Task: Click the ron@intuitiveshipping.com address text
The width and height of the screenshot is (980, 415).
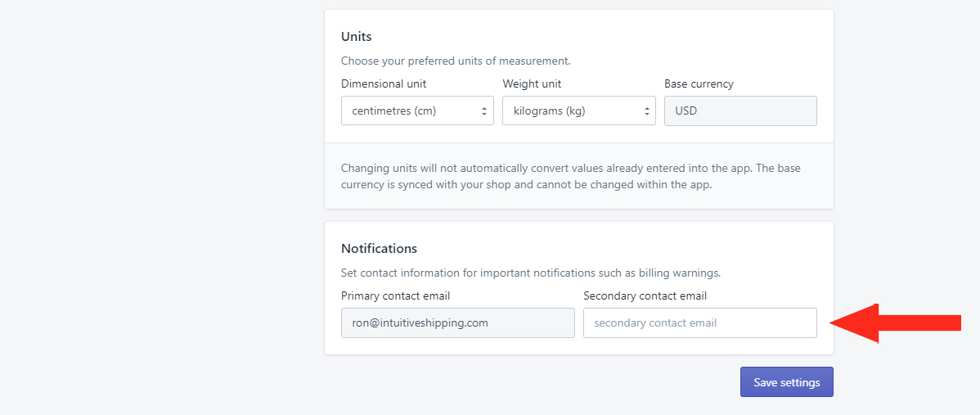Action: (x=420, y=323)
